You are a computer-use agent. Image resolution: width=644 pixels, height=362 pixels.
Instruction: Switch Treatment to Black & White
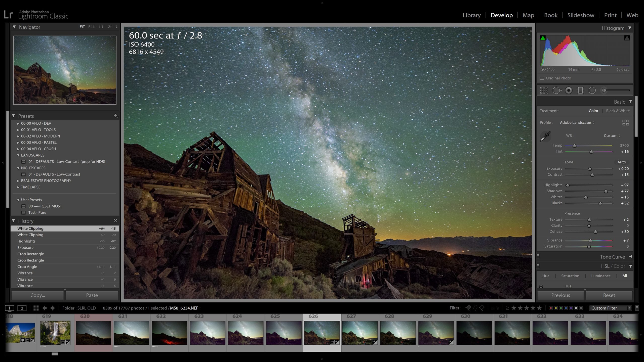pyautogui.click(x=618, y=111)
